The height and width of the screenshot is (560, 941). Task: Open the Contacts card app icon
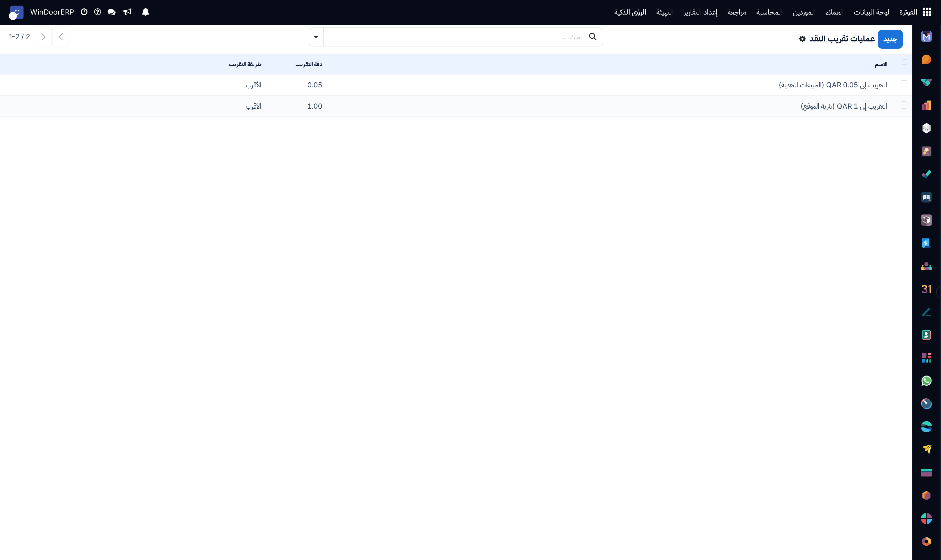point(926,335)
